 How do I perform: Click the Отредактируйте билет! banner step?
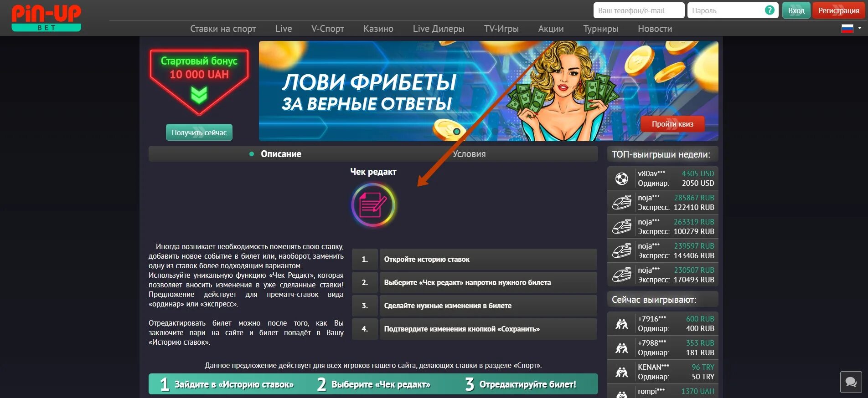(x=521, y=384)
